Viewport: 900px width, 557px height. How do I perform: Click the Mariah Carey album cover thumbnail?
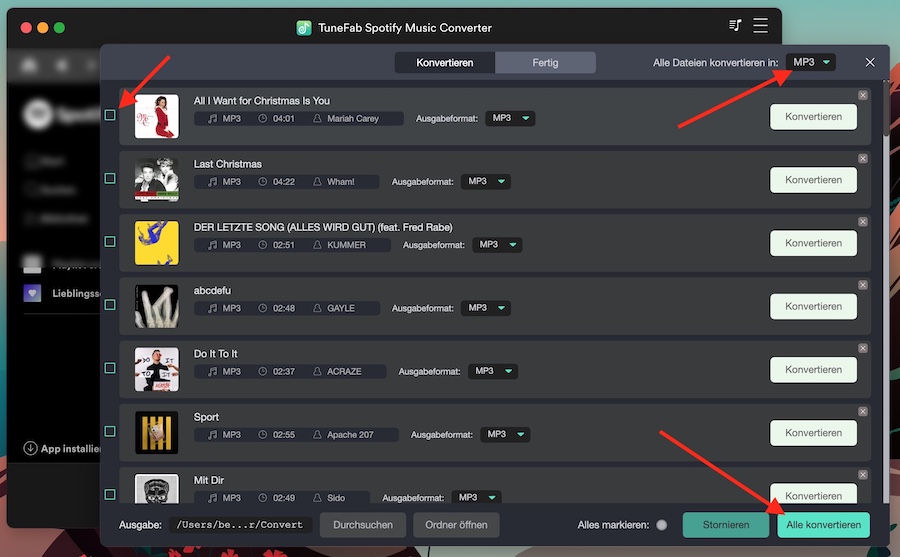point(157,117)
